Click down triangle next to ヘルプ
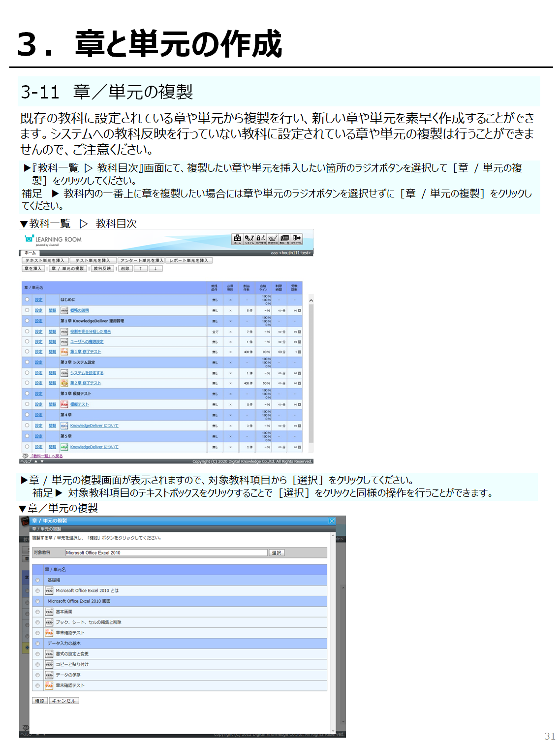 point(42,462)
